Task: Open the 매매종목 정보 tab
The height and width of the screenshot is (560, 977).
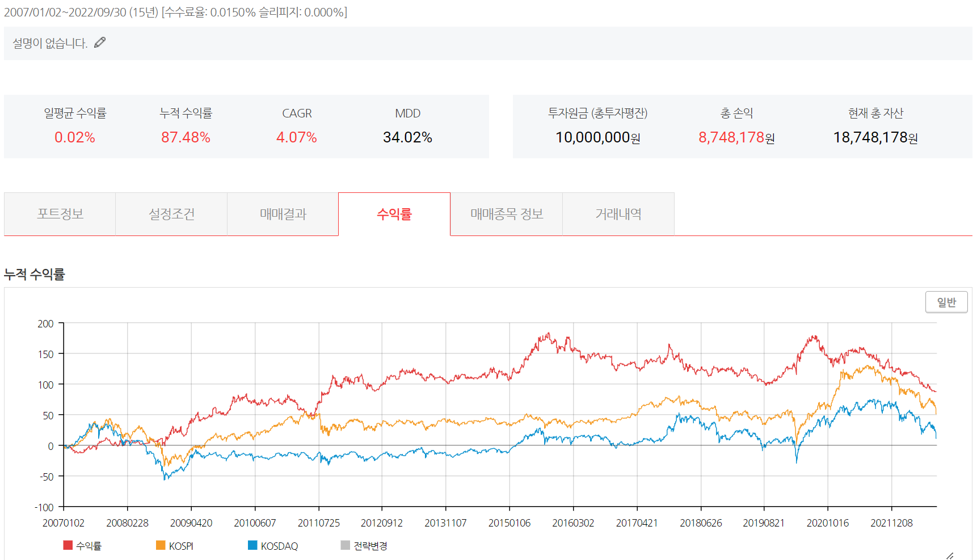Action: (x=507, y=214)
